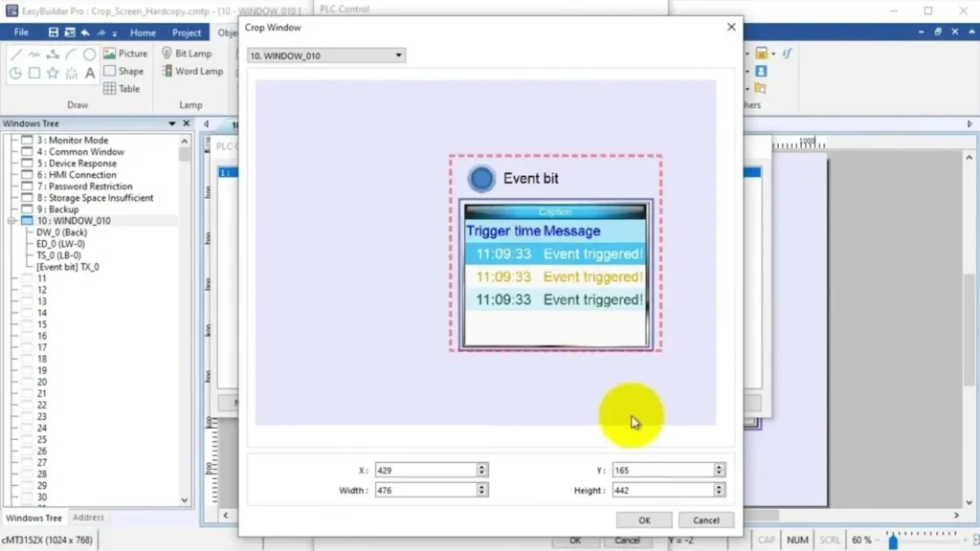Select 7: Password Restriction in tree
980x551 pixels.
[x=84, y=187]
